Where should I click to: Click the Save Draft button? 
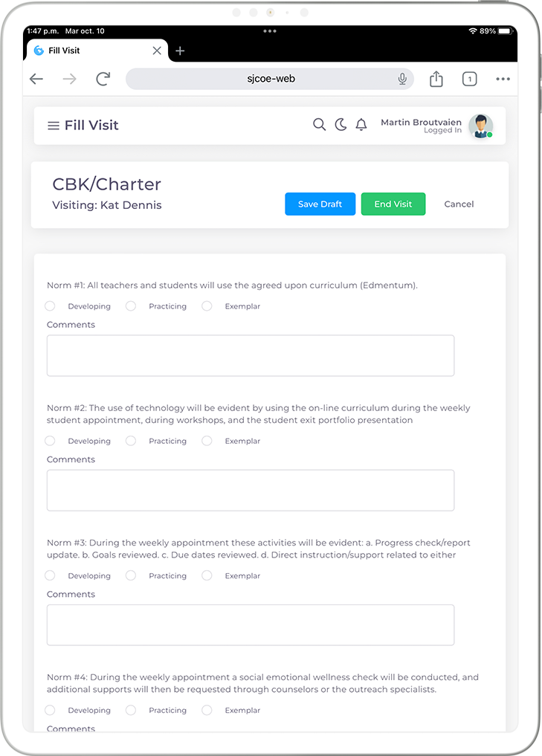tap(320, 204)
